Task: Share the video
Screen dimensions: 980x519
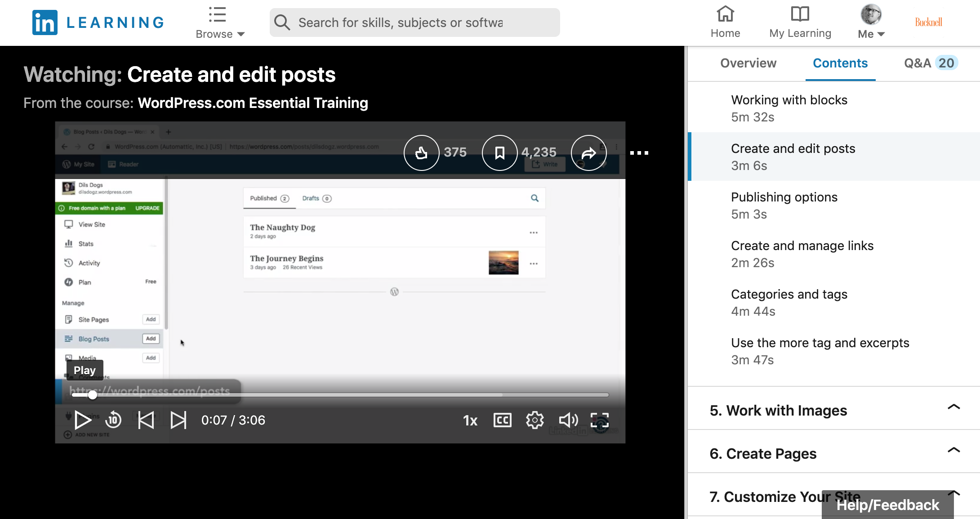Action: click(588, 153)
